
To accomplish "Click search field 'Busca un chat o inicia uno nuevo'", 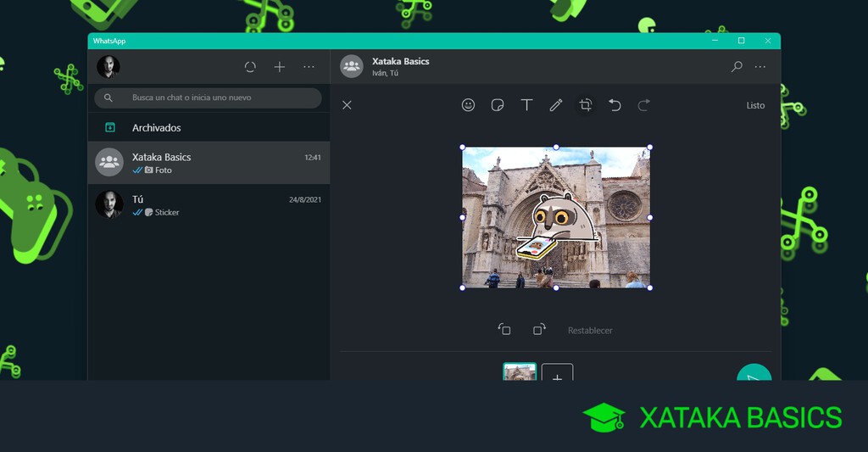I will click(x=209, y=98).
